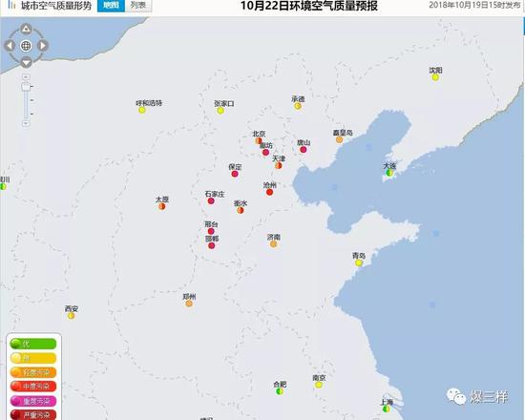Click the dark red 严重污染 legend swatch
525x420 pixels.
point(33,414)
